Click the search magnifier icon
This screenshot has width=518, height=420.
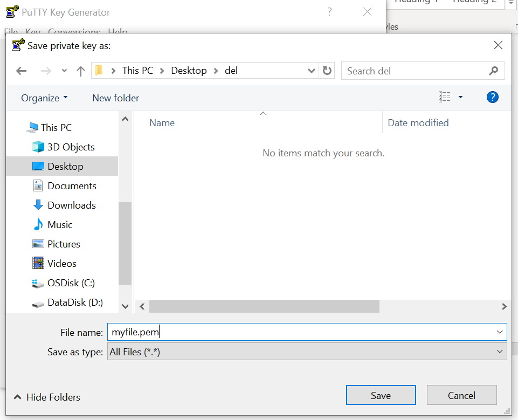[x=494, y=71]
